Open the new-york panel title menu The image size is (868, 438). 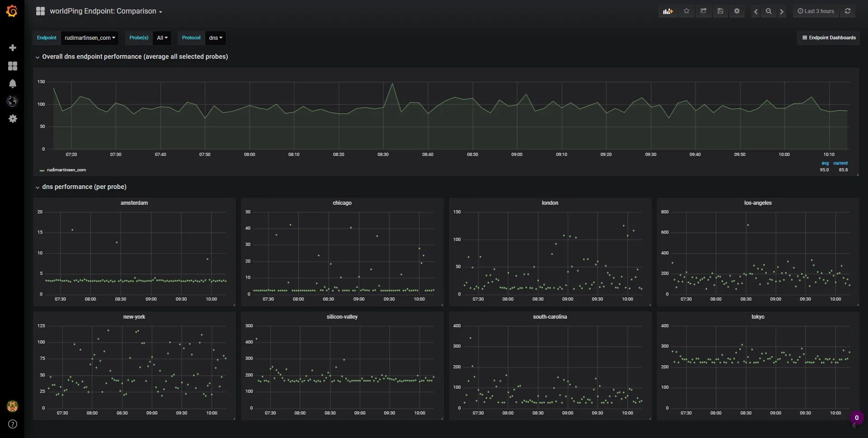tap(134, 317)
